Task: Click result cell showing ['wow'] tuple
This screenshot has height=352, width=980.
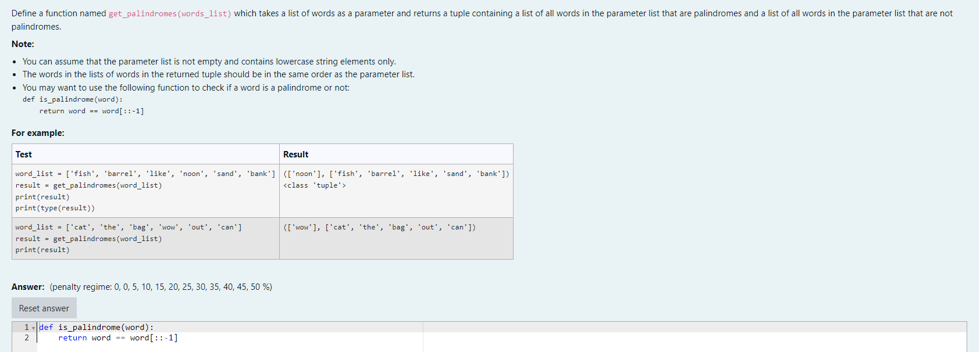Action: point(396,239)
